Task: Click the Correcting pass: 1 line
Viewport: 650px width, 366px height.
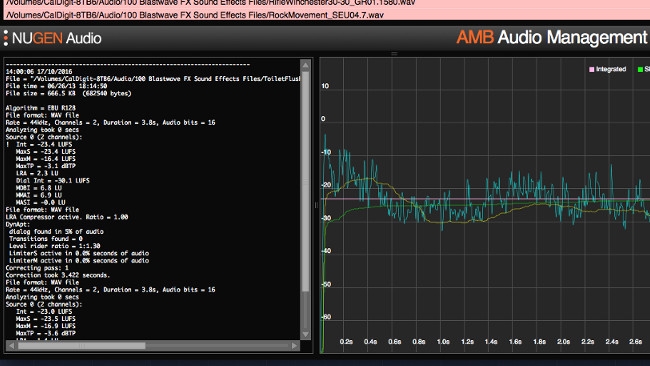Action: tap(37, 268)
